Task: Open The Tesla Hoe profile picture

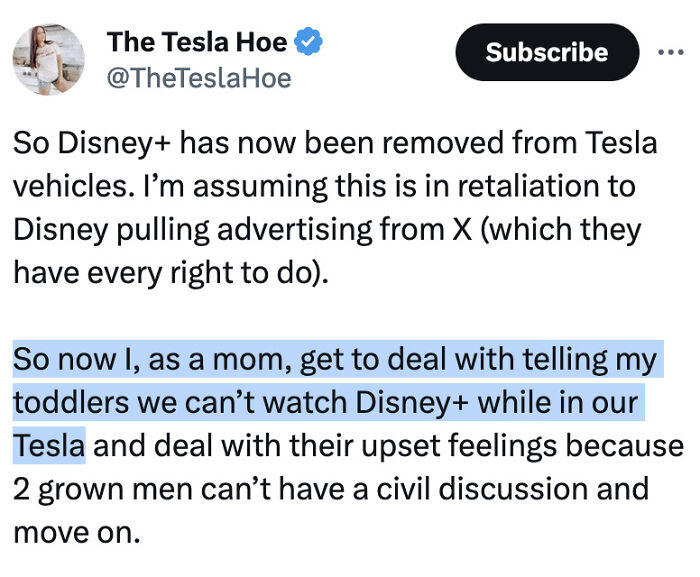Action: [48, 59]
